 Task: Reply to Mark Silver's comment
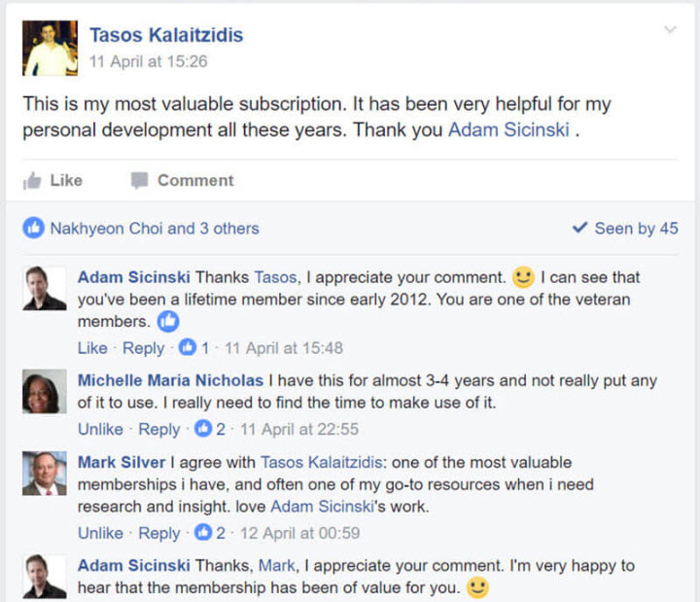[159, 532]
